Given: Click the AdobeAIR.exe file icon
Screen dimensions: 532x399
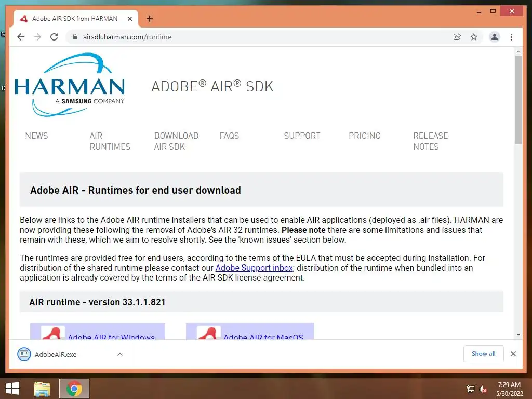Looking at the screenshot, I should (24, 354).
